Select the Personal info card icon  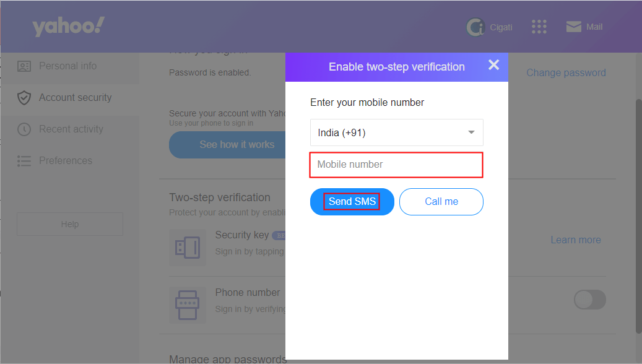pyautogui.click(x=24, y=66)
